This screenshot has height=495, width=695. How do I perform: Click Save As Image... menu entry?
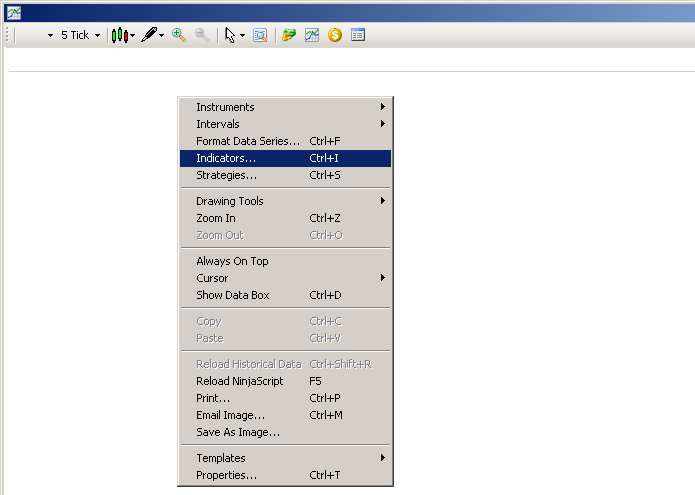tap(237, 432)
